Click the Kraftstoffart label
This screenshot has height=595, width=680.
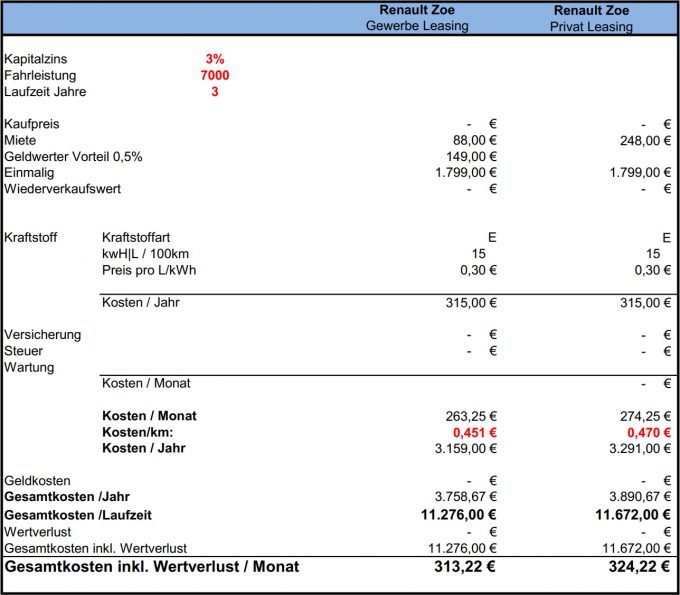tap(136, 238)
